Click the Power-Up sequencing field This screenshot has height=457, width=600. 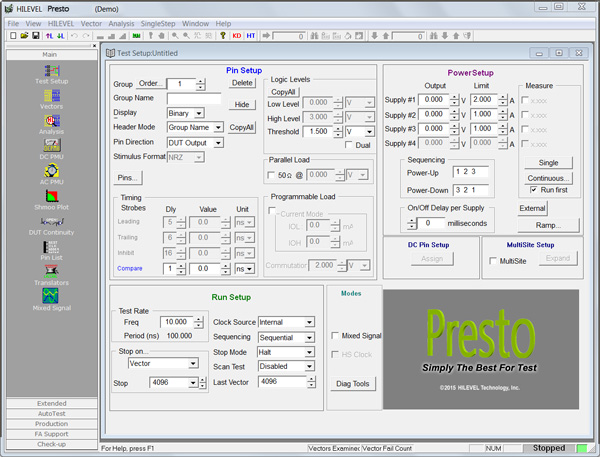point(471,172)
